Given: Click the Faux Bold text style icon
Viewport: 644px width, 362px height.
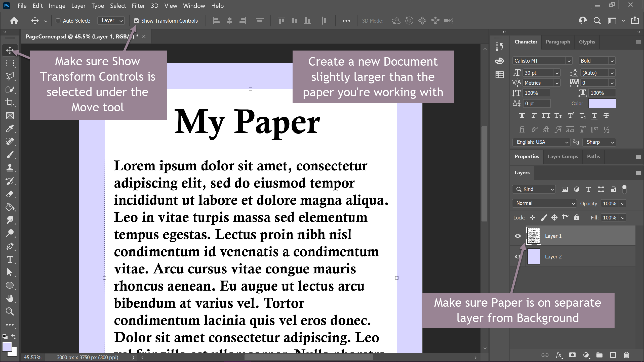Looking at the screenshot, I should (x=522, y=116).
